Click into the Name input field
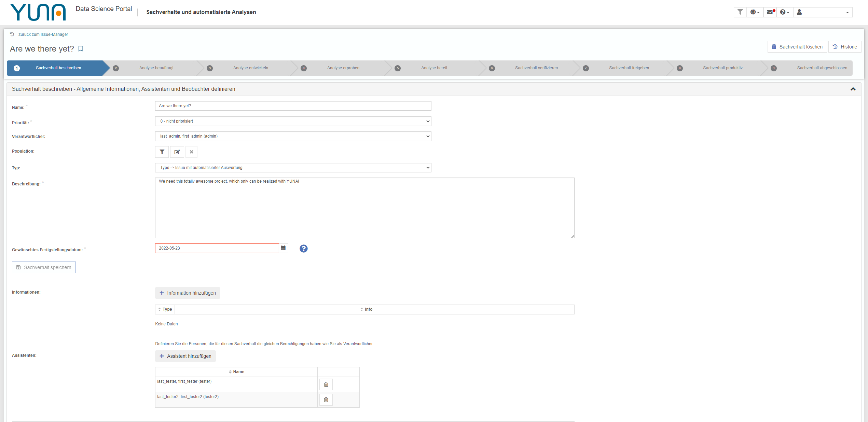This screenshot has width=868, height=422. (293, 106)
